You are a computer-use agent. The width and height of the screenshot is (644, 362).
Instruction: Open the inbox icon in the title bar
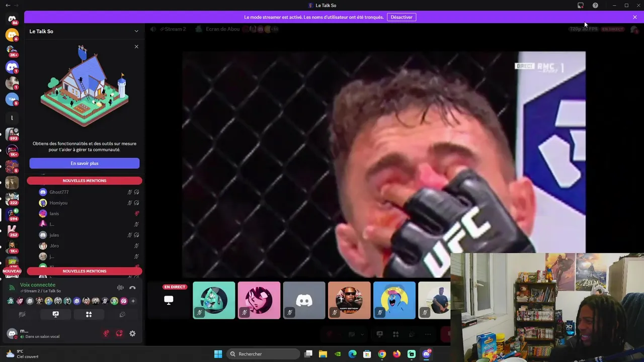click(x=580, y=6)
